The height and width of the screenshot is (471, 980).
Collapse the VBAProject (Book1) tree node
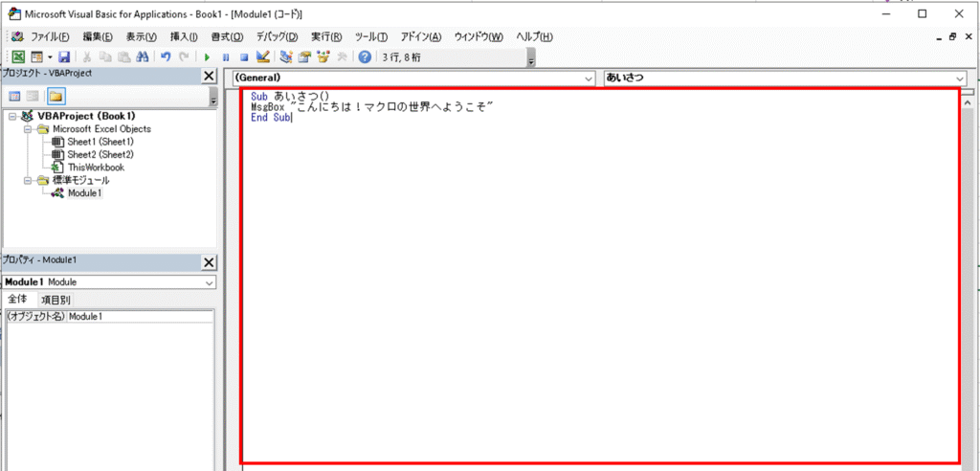(11, 117)
